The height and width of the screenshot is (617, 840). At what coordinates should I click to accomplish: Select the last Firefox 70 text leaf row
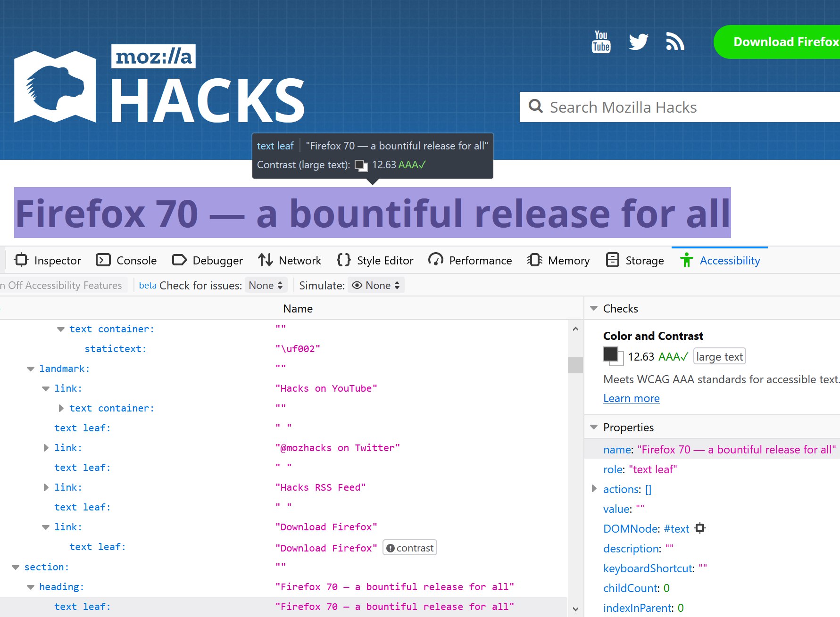click(283, 607)
